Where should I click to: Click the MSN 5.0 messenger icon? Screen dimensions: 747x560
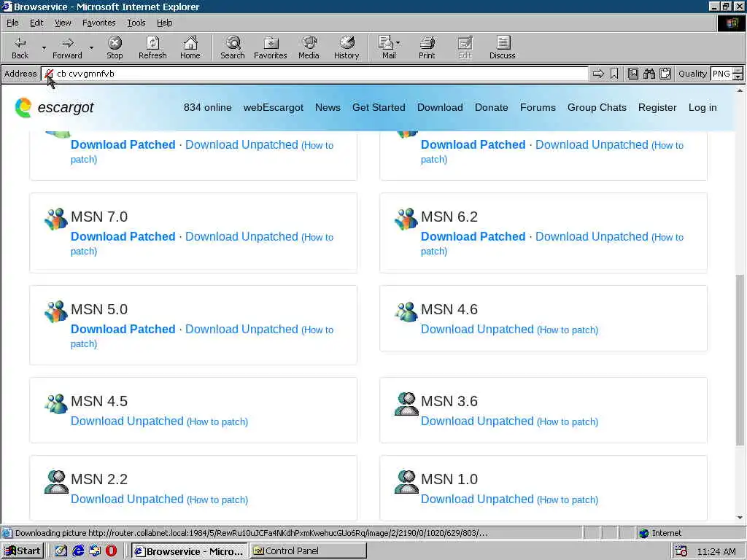(x=55, y=311)
